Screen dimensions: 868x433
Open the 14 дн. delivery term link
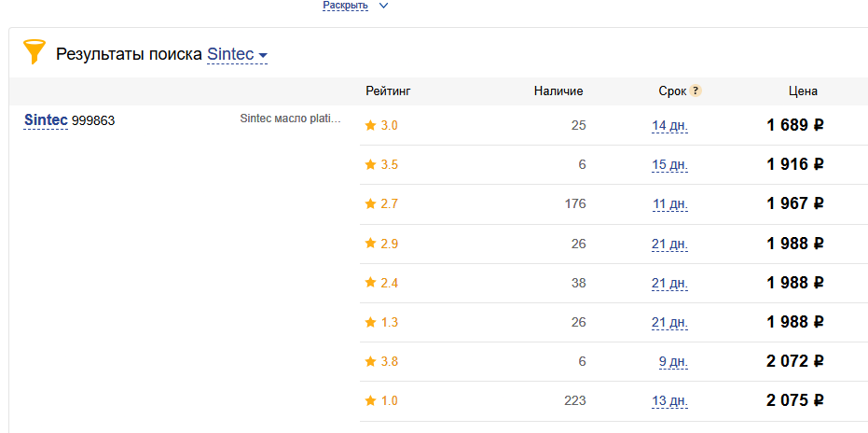tap(669, 126)
